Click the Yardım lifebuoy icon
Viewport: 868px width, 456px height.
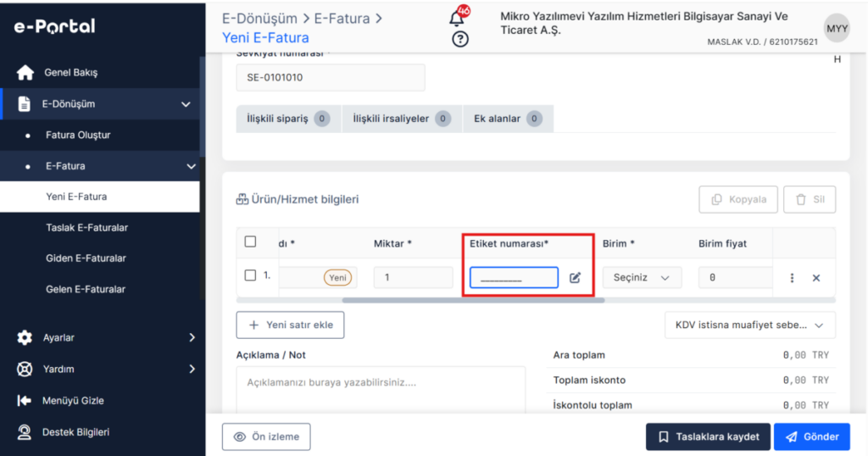pyautogui.click(x=25, y=369)
